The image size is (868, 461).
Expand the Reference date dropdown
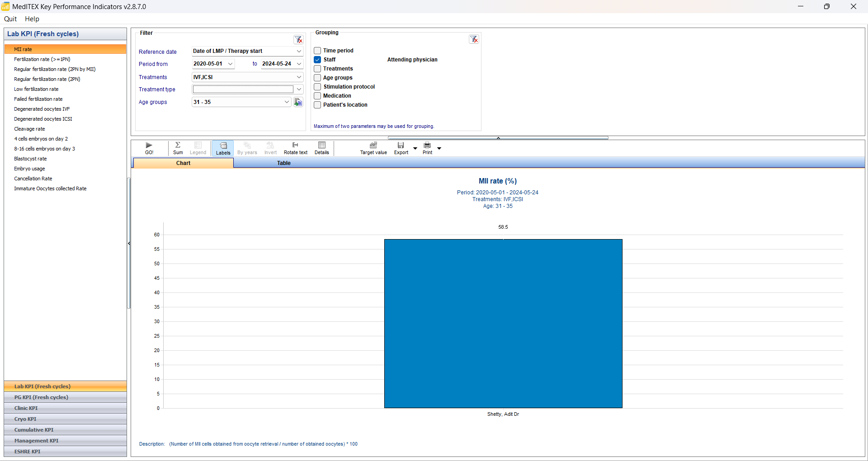coord(299,51)
